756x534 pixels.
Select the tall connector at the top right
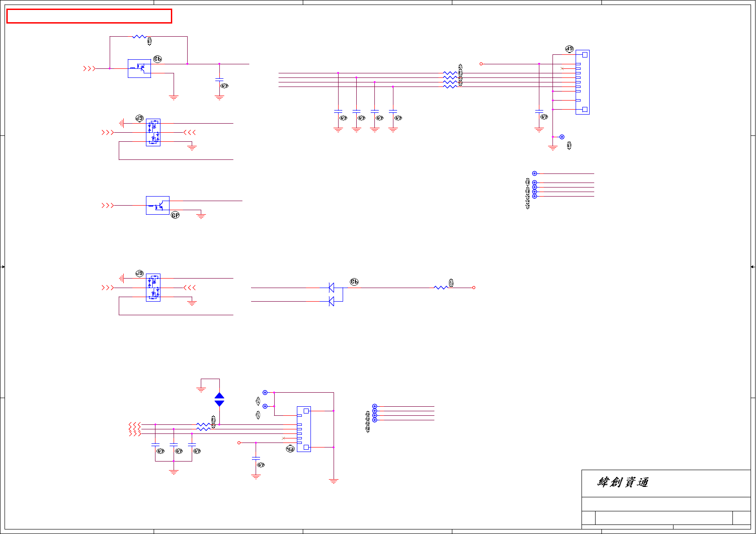pyautogui.click(x=582, y=82)
